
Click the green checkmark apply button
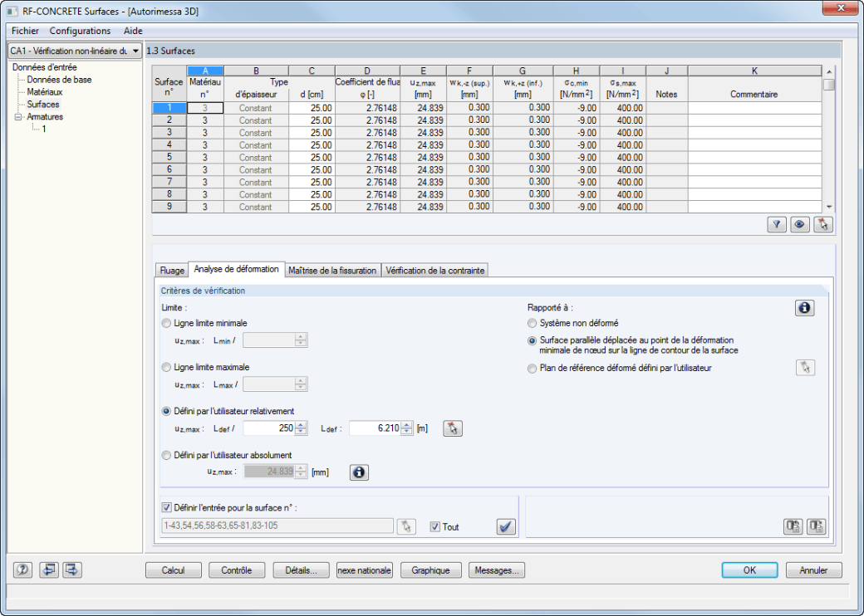[x=506, y=527]
